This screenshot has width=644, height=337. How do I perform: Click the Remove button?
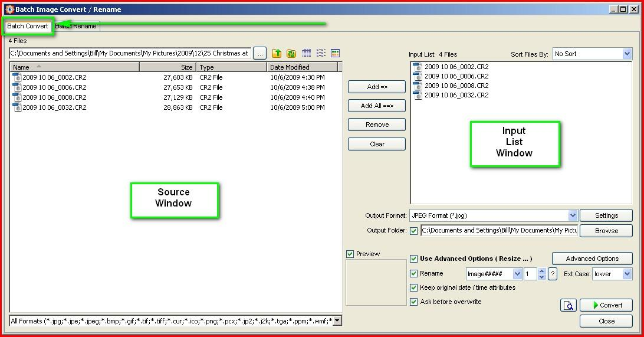377,125
